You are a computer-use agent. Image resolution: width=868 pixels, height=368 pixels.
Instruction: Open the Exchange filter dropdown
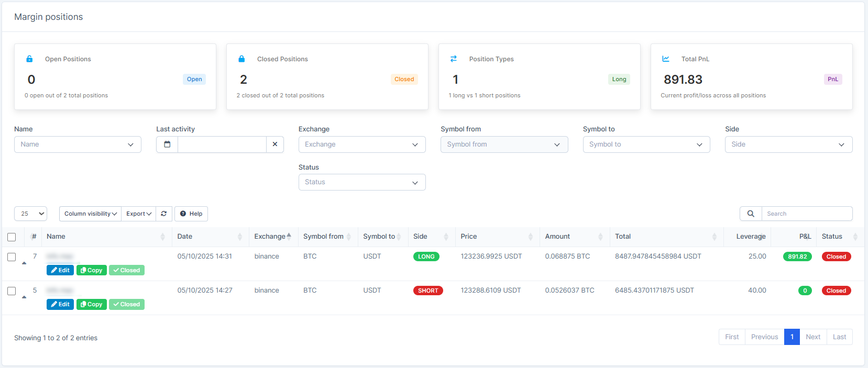click(x=362, y=144)
